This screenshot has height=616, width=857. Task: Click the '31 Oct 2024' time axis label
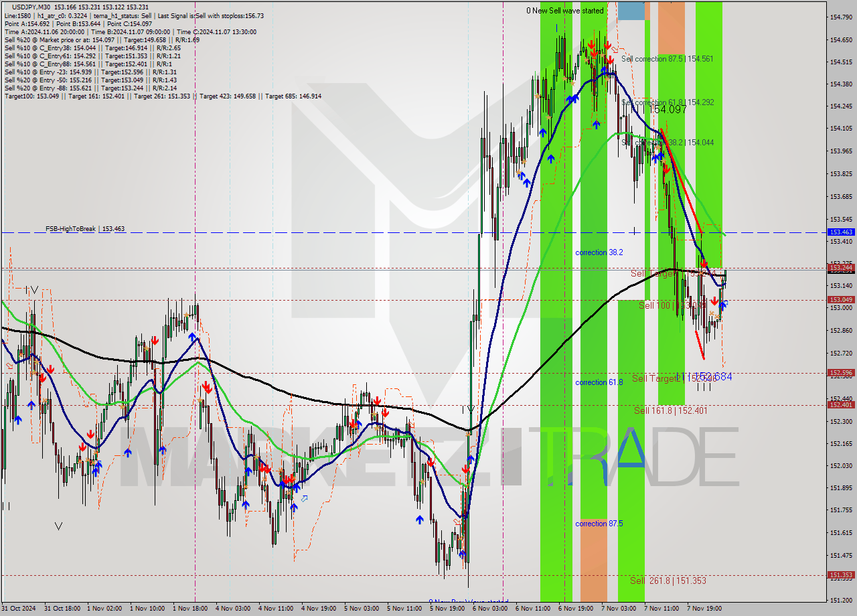pyautogui.click(x=18, y=609)
